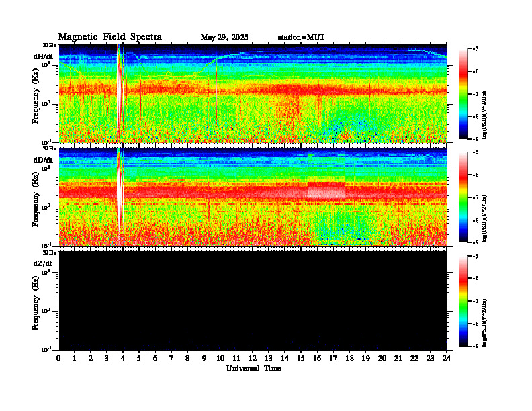
Task: Click the bright rectangular block in dD/dt panel
Action: click(x=326, y=178)
